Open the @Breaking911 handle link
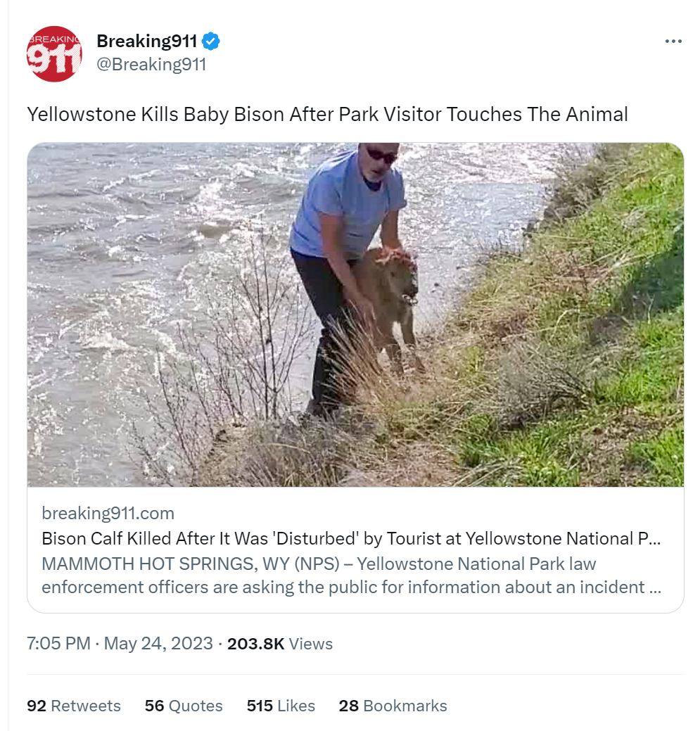 pos(151,64)
